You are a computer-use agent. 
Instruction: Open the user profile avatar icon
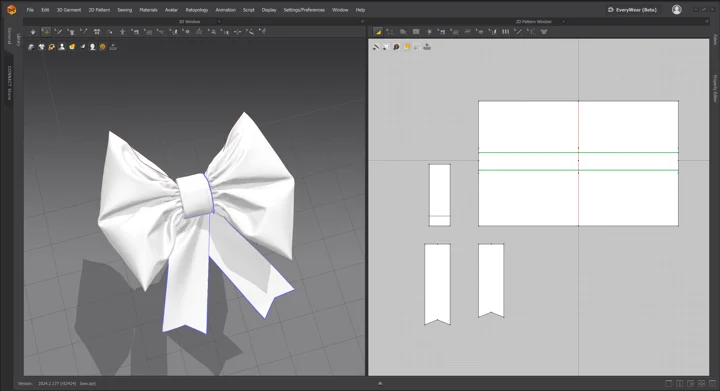[x=676, y=10]
